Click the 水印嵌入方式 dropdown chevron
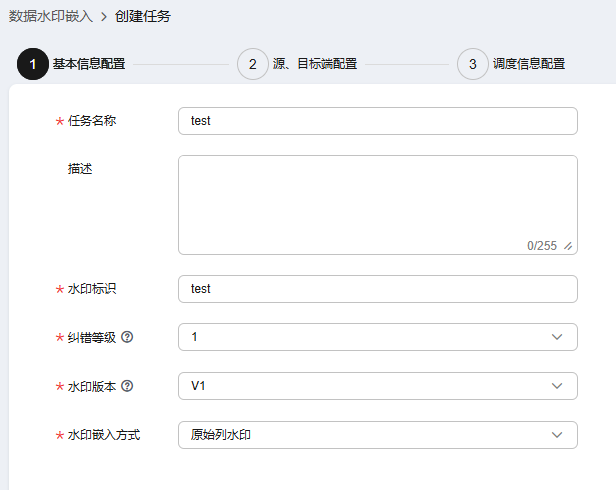This screenshot has width=616, height=490. tap(557, 435)
